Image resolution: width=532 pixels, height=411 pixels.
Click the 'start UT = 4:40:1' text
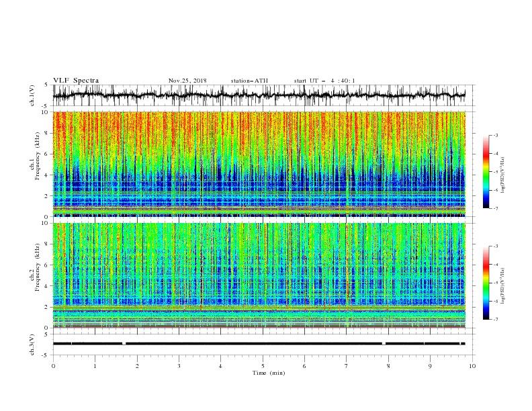click(324, 81)
